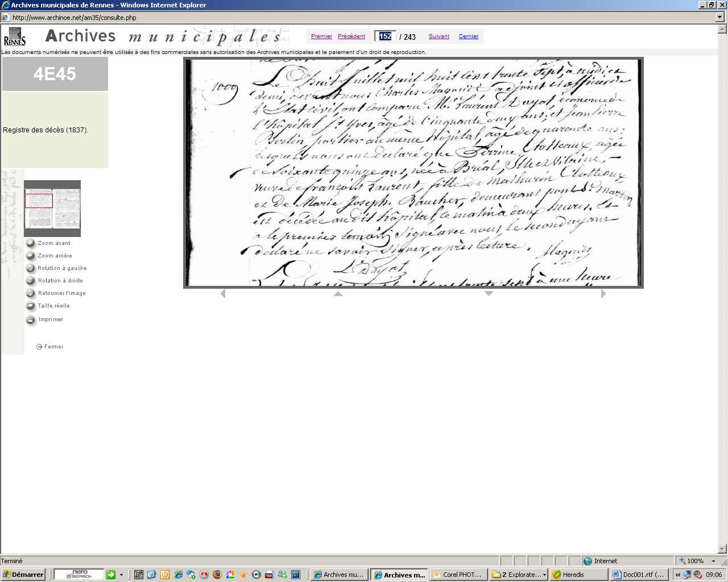Viewport: 728px width, 582px height.
Task: Switch to Corel PHOTO taskbar window
Action: [x=458, y=575]
